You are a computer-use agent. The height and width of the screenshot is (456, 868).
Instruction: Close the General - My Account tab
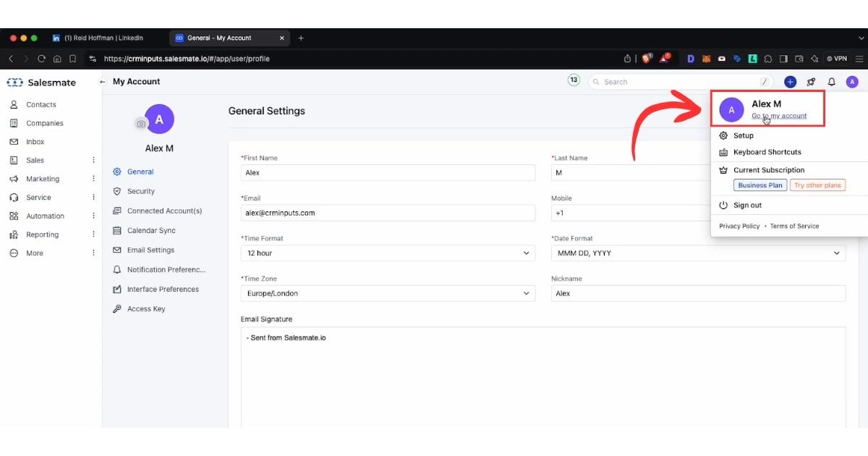click(x=283, y=38)
